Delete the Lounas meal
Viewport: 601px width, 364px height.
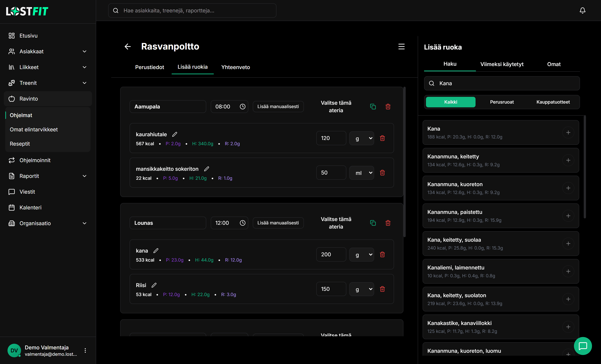388,223
